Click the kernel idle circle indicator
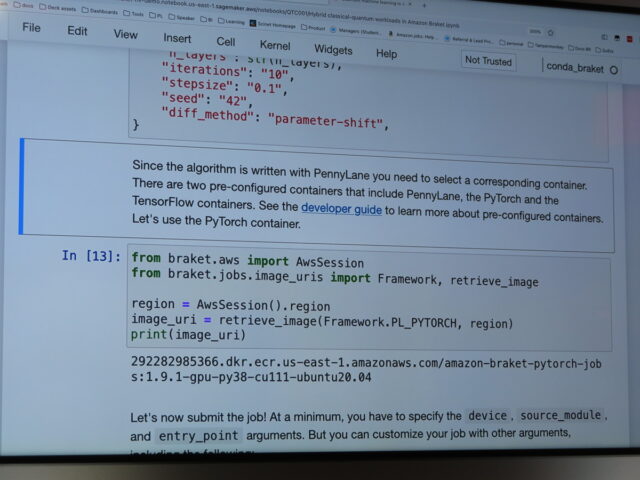The width and height of the screenshot is (640, 480). coord(614,70)
